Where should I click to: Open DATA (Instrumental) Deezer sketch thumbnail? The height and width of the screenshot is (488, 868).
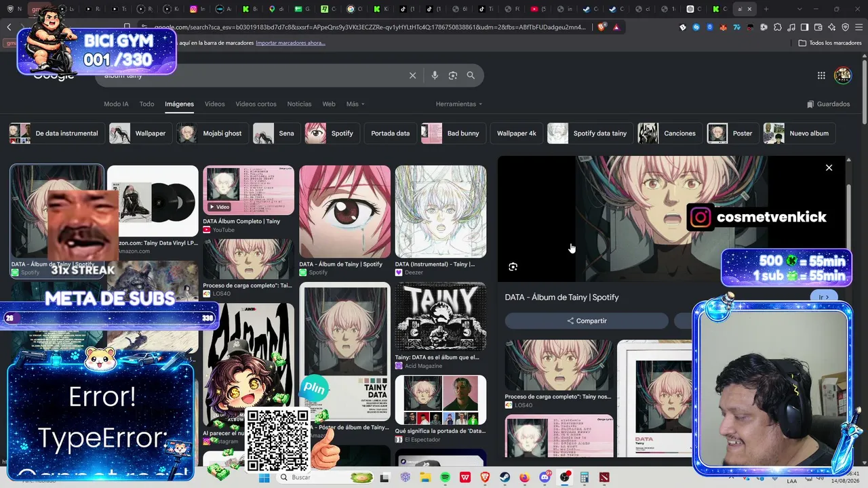tap(441, 211)
